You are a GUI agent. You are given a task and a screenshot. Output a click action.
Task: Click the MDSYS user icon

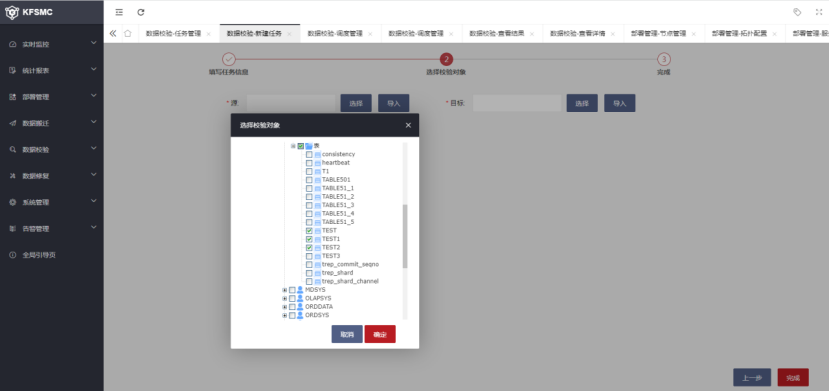(300, 290)
